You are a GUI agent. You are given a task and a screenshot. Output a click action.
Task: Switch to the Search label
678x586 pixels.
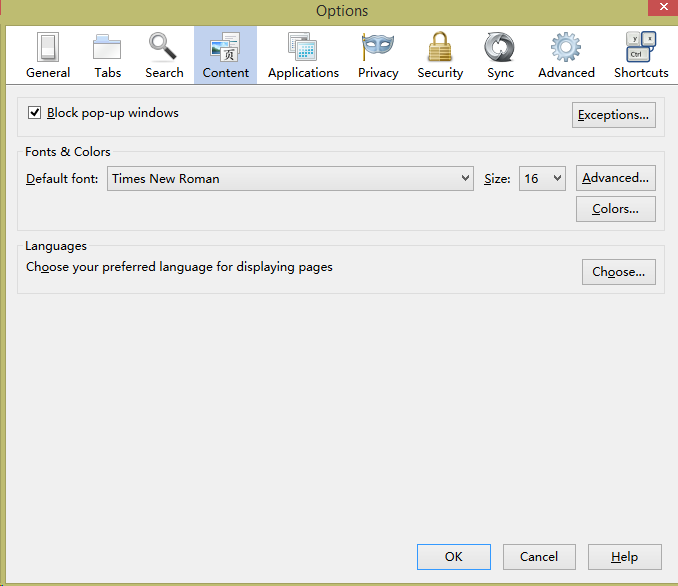[164, 73]
